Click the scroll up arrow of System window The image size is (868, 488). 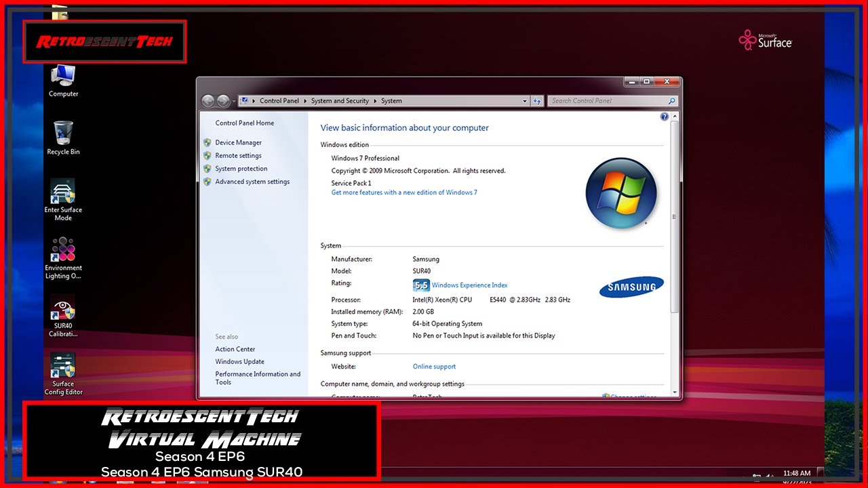point(674,118)
